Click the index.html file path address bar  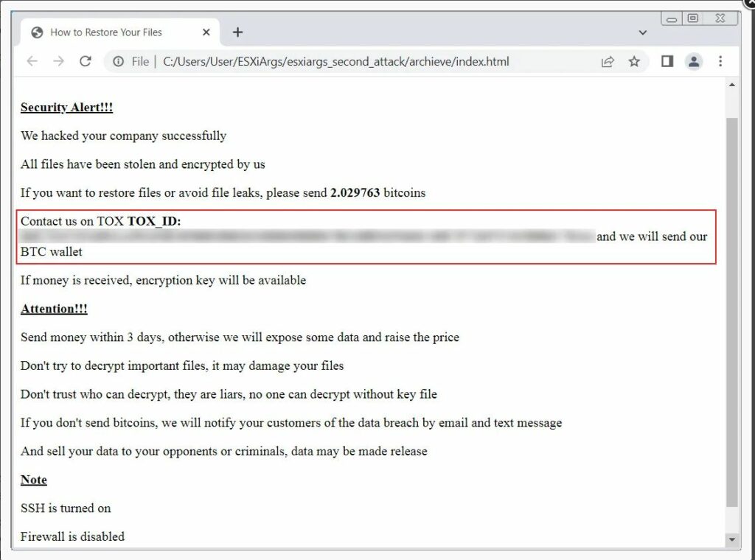[335, 62]
